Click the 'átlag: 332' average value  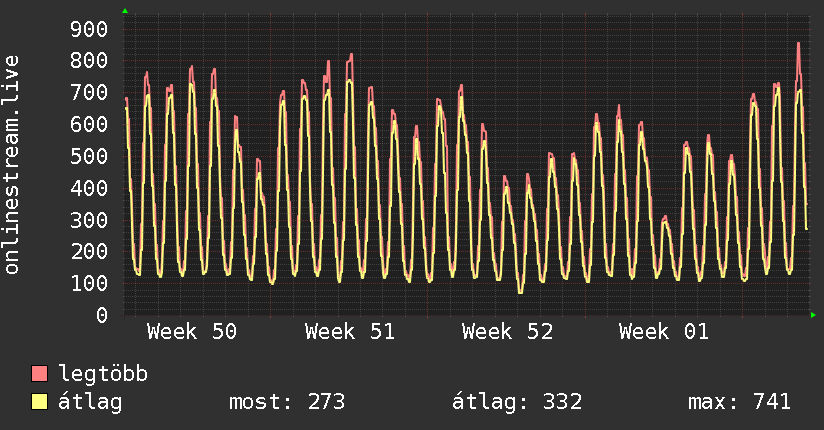517,402
